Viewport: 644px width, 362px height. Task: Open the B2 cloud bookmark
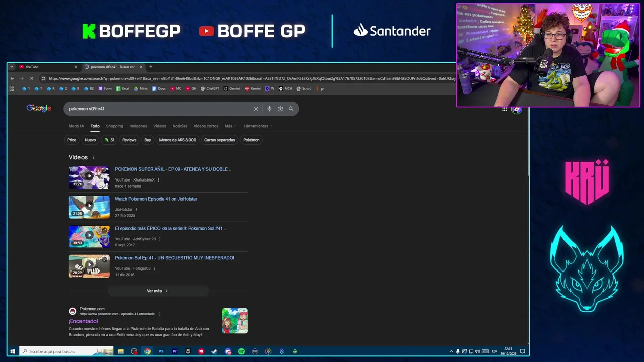pos(89,88)
